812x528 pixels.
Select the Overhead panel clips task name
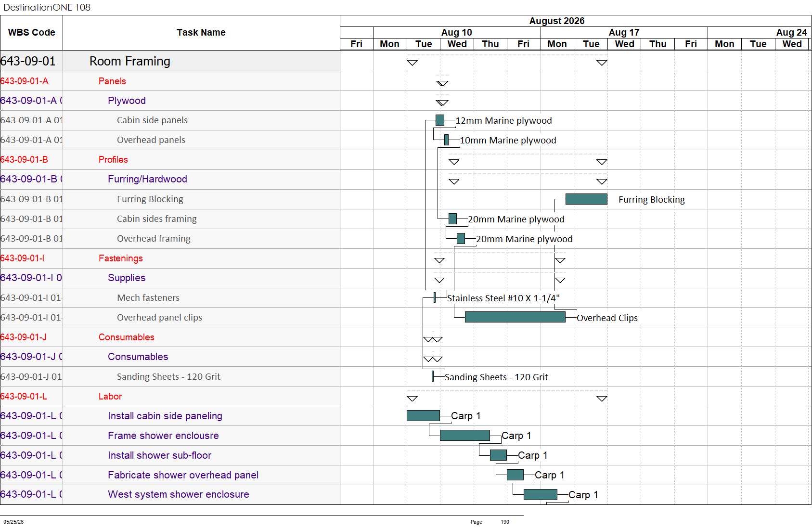pos(159,318)
